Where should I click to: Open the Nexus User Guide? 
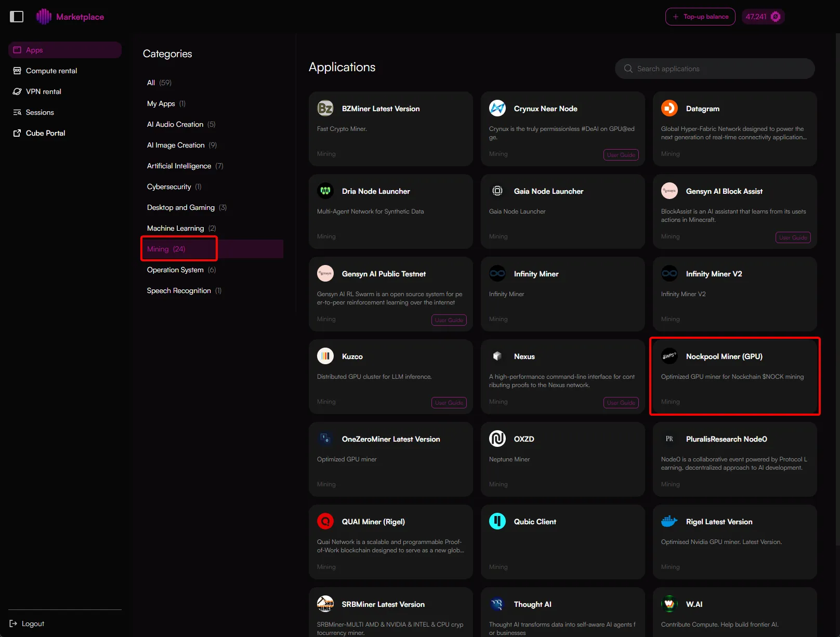tap(621, 403)
